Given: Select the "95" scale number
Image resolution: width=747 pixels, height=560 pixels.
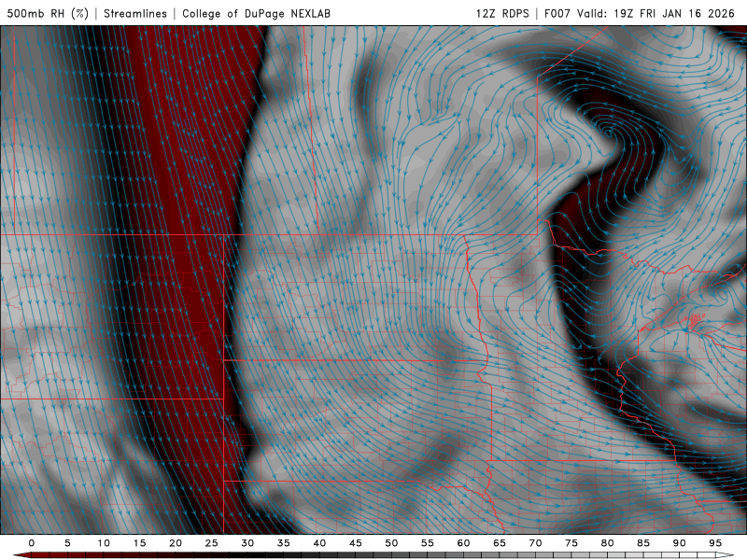Looking at the screenshot, I should 714,543.
